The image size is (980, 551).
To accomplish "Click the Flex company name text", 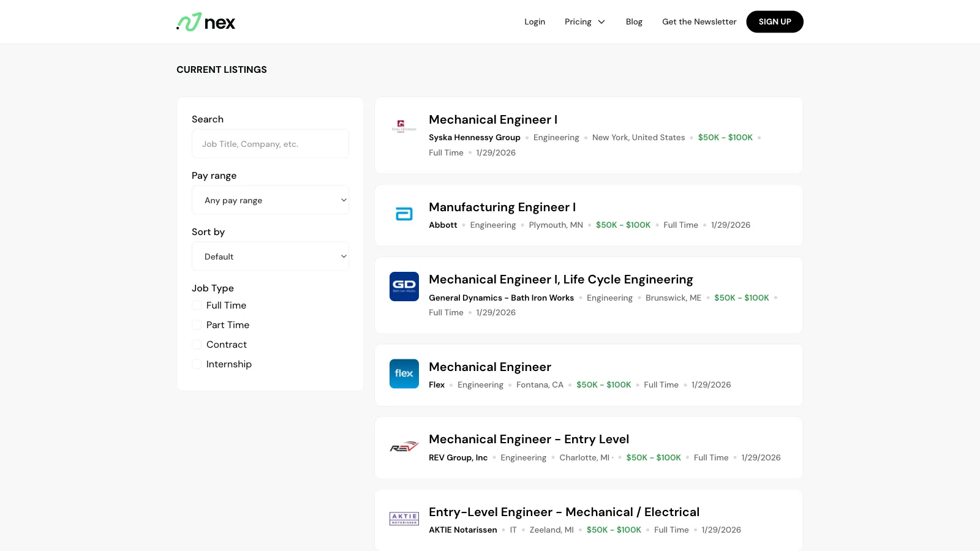I will click(x=437, y=385).
